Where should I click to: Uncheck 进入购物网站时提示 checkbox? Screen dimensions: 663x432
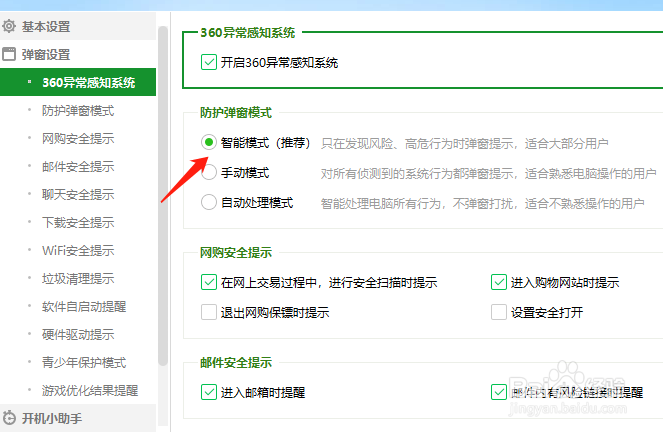[499, 282]
